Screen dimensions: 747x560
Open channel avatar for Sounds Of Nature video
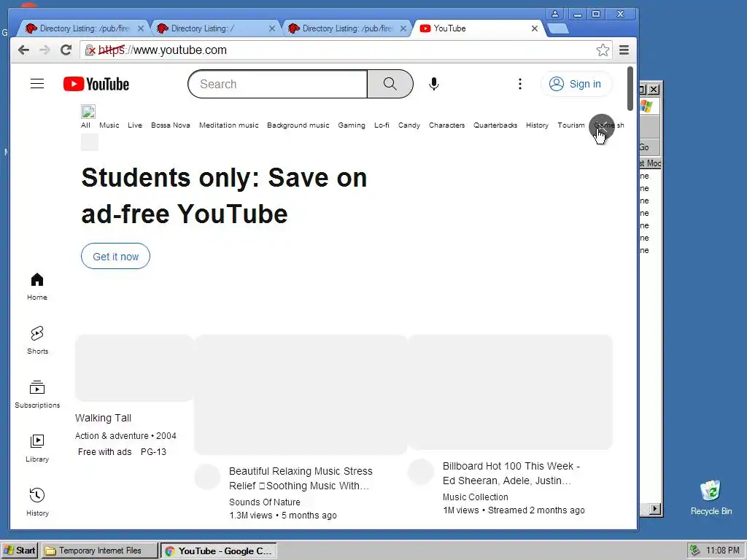(x=207, y=477)
